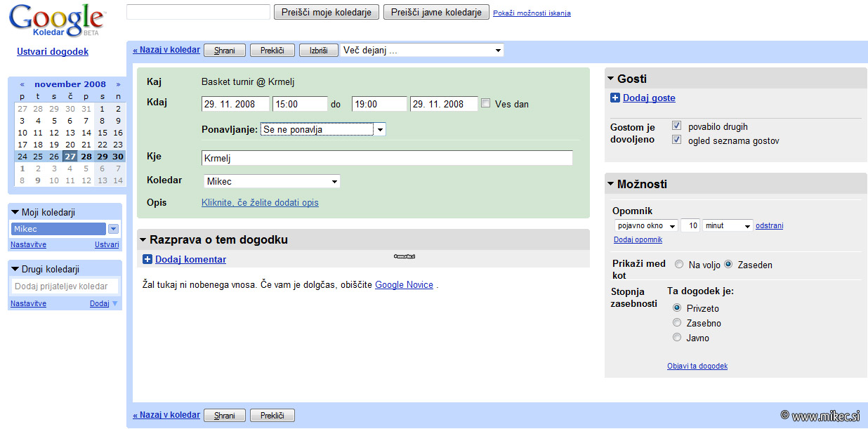Enable the Ves dan checkbox
Screen dimensions: 868x429
point(485,103)
